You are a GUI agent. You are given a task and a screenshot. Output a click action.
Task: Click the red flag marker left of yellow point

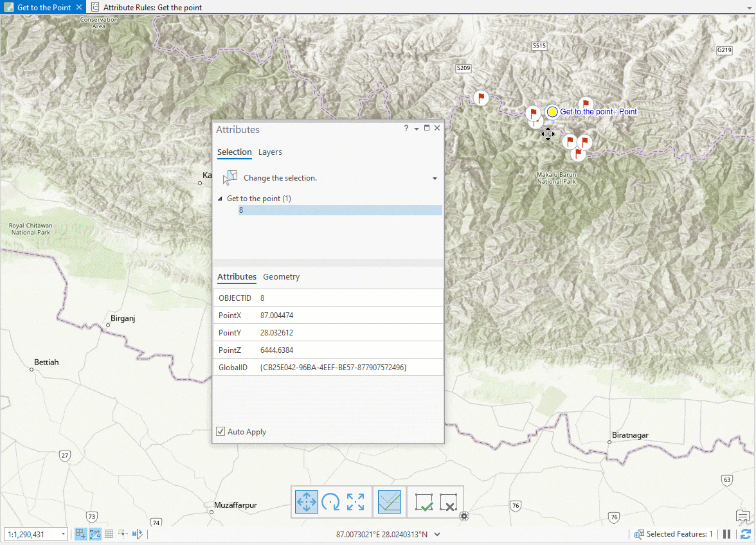pos(534,114)
